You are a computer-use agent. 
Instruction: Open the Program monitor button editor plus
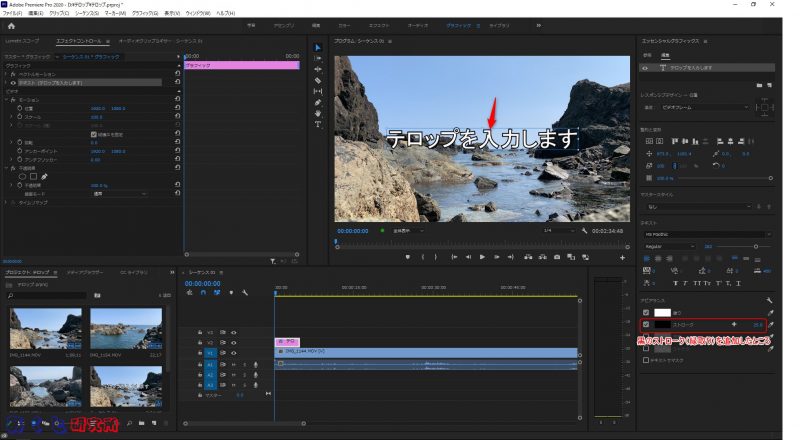pos(622,258)
